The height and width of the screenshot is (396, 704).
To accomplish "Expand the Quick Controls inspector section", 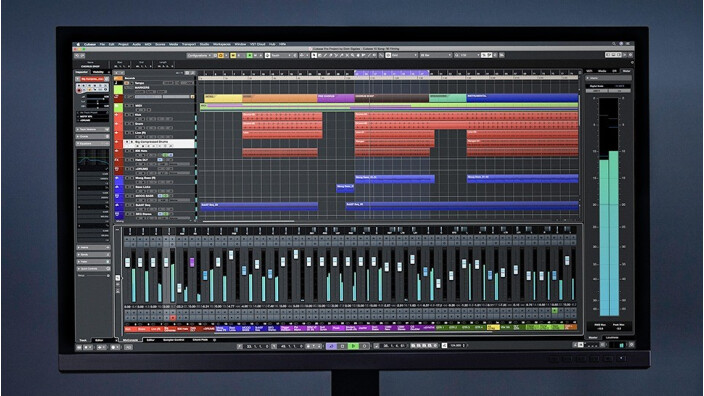I will tap(93, 269).
